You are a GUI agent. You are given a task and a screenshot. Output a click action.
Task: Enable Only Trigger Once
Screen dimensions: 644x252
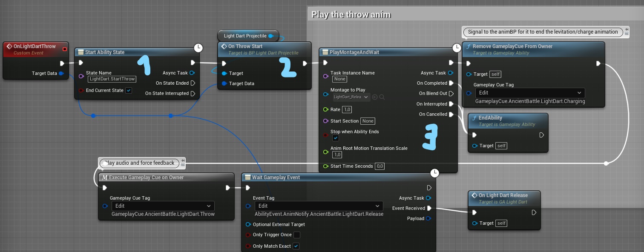[297, 235]
